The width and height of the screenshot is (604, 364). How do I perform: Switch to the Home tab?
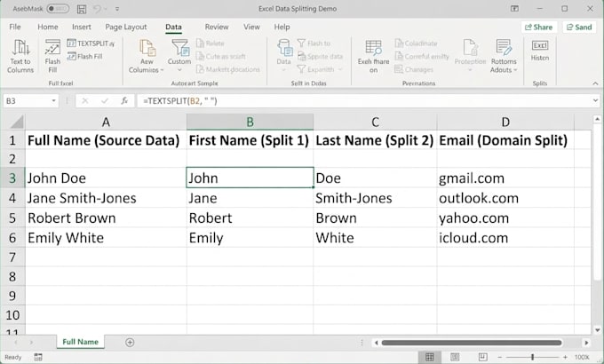48,27
